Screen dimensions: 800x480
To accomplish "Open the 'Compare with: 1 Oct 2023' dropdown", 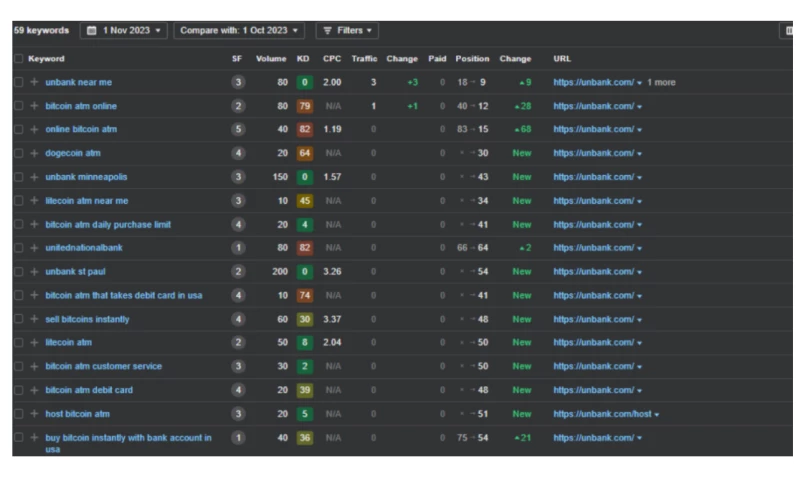I will click(x=240, y=31).
